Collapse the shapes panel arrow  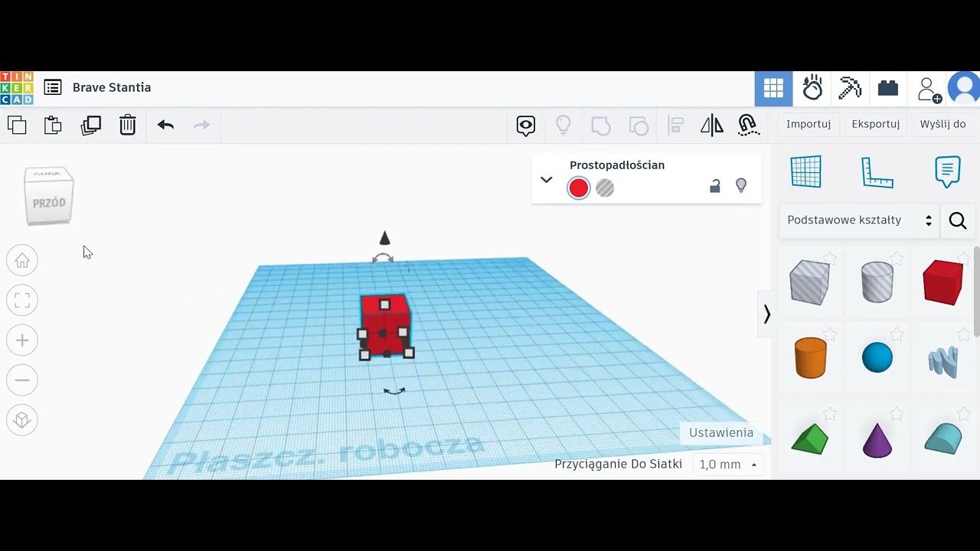pyautogui.click(x=766, y=314)
